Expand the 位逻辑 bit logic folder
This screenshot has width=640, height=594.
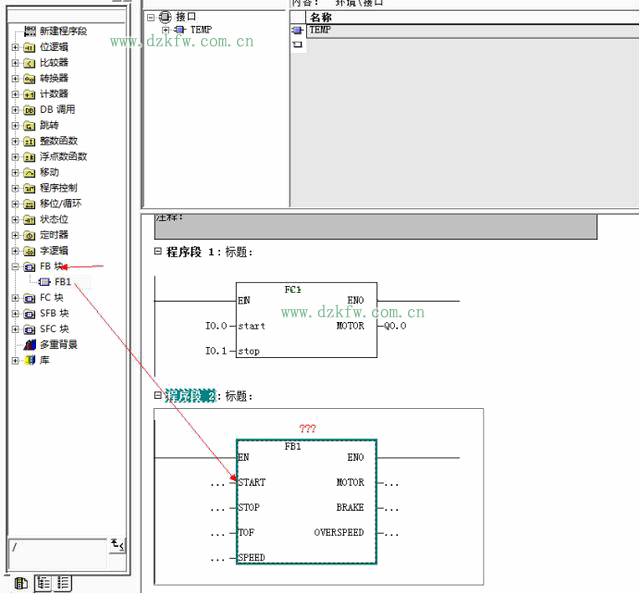(x=15, y=47)
